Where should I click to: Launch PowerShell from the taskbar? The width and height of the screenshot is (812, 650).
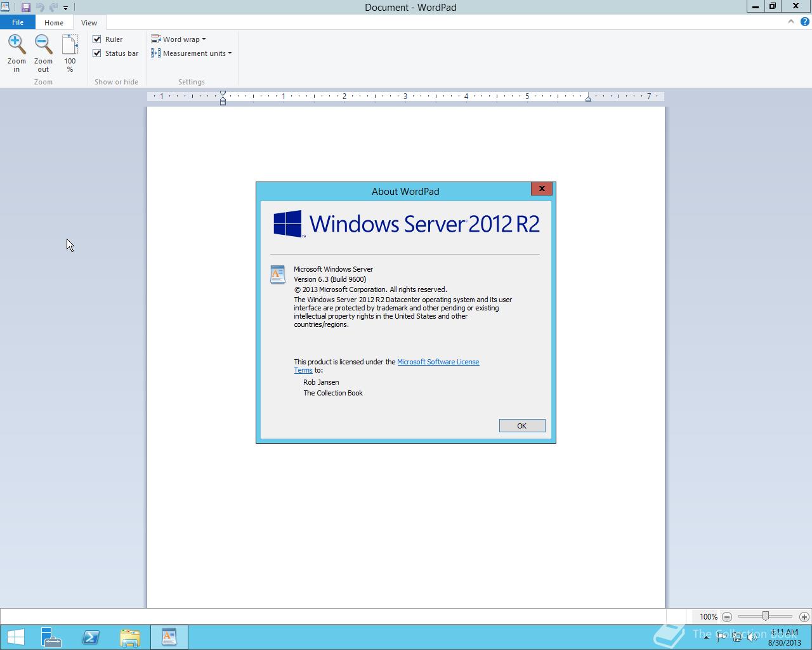pos(91,637)
